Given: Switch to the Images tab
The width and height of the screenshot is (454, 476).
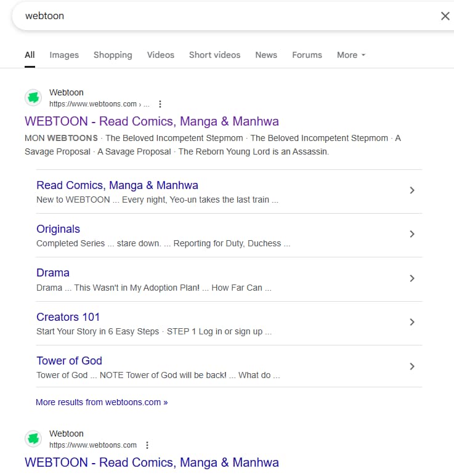Looking at the screenshot, I should tap(64, 55).
